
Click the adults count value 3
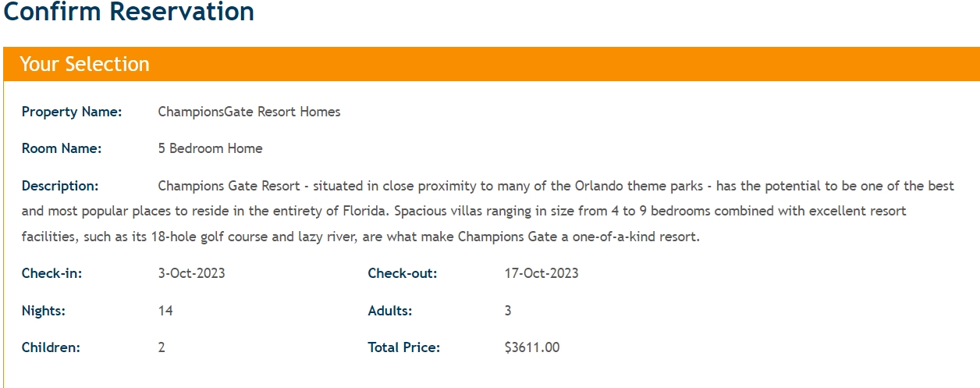click(x=508, y=311)
